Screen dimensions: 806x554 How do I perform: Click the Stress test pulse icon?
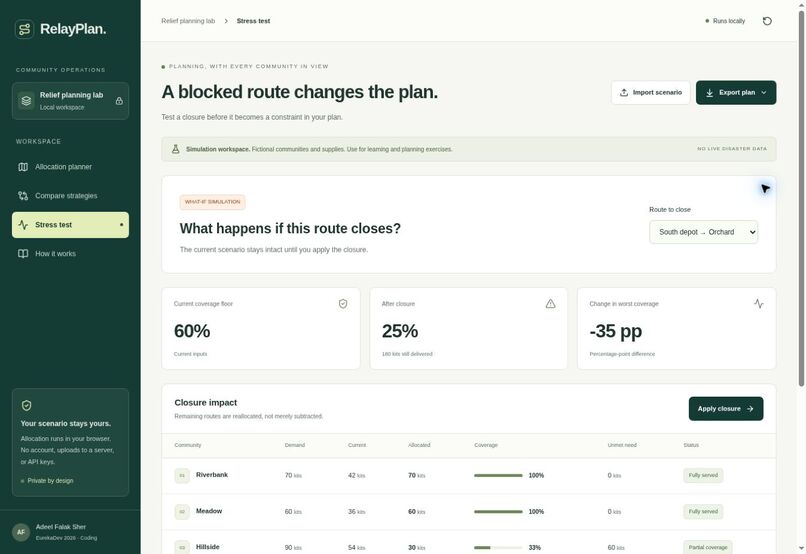click(x=23, y=225)
